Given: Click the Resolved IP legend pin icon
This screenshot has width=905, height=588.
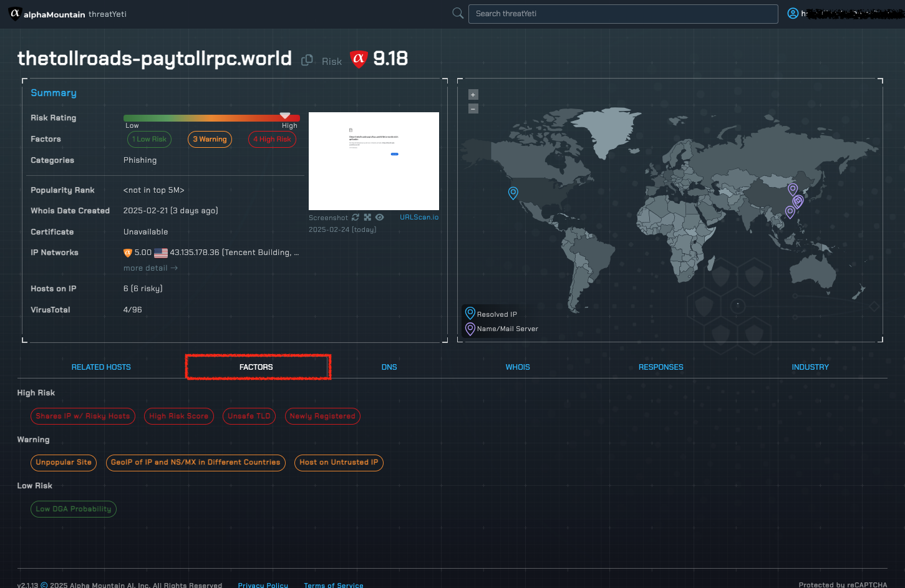Looking at the screenshot, I should [470, 314].
